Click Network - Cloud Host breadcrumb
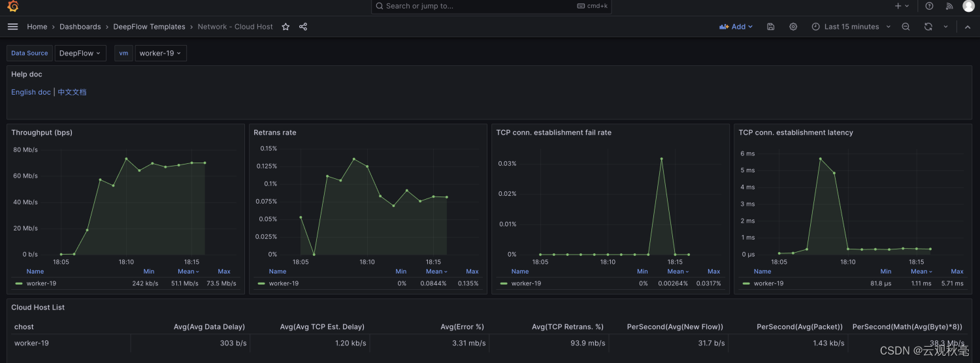The width and height of the screenshot is (980, 363). coord(235,27)
